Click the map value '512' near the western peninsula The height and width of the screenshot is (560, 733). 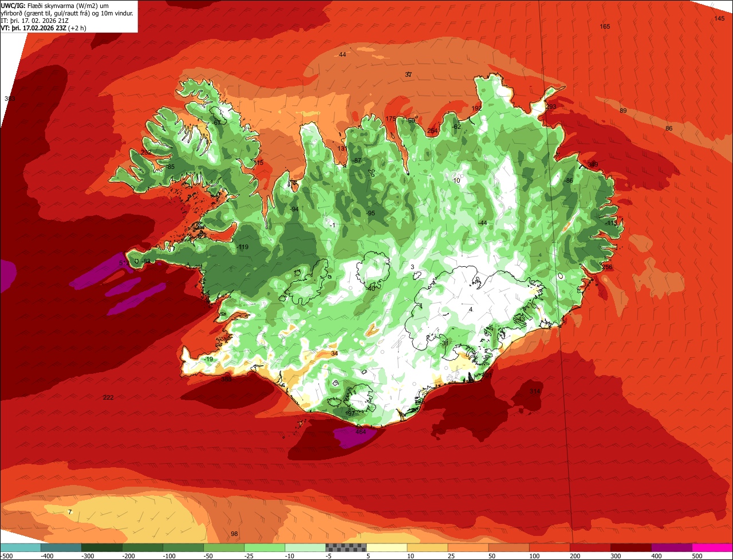[x=124, y=263]
